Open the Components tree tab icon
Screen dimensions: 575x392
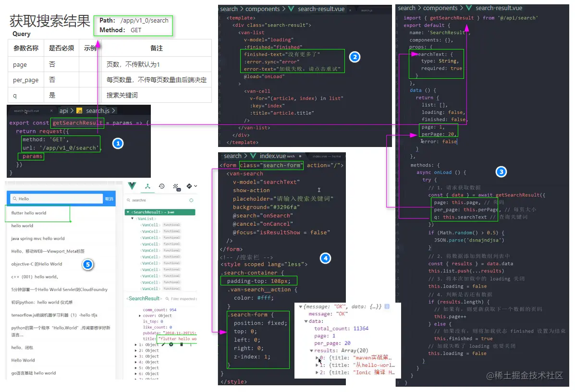(x=147, y=186)
